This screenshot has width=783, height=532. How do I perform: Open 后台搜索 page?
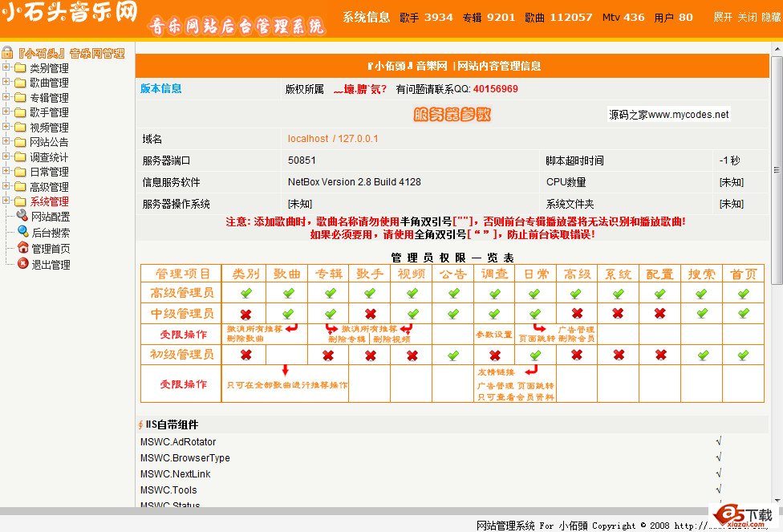pos(51,233)
